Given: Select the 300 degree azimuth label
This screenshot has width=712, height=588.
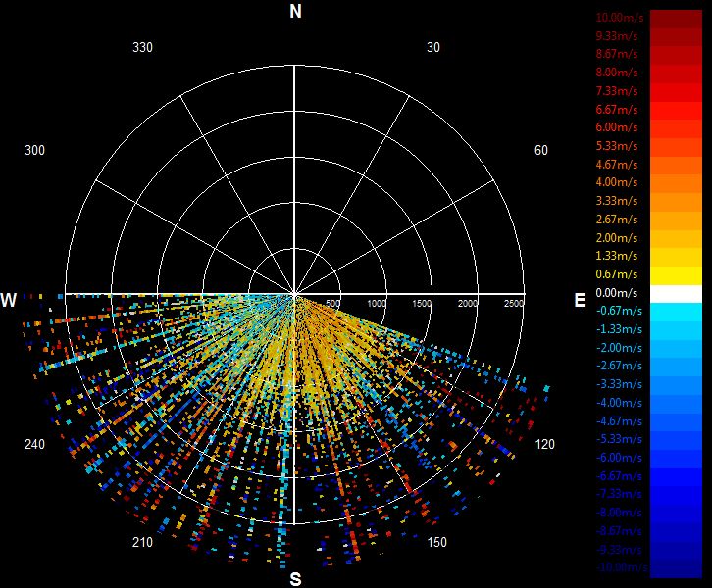Looking at the screenshot, I should [34, 150].
